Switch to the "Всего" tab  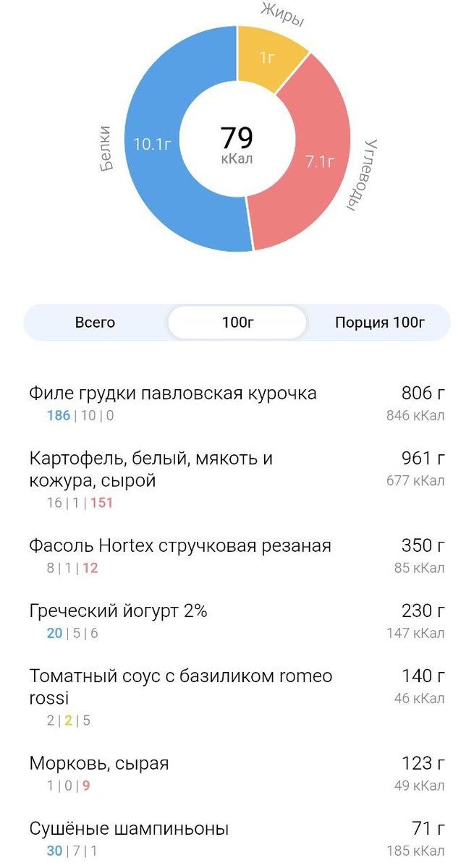[x=94, y=323]
